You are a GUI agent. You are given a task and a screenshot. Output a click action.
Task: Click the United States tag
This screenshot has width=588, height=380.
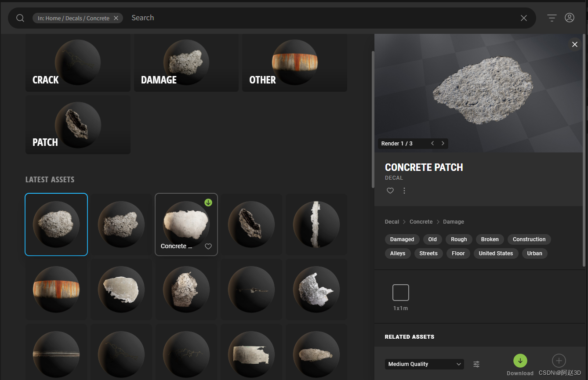496,253
